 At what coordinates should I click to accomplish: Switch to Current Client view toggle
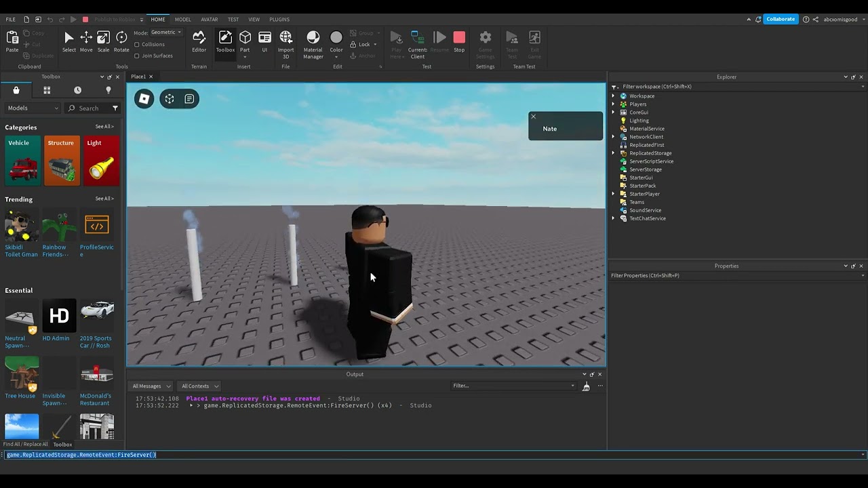tap(418, 43)
